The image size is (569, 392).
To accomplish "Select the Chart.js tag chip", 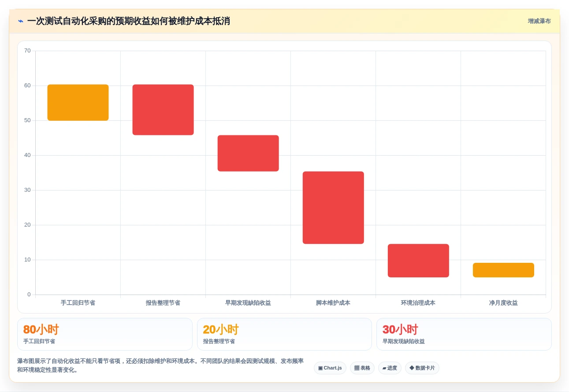I will pyautogui.click(x=330, y=368).
